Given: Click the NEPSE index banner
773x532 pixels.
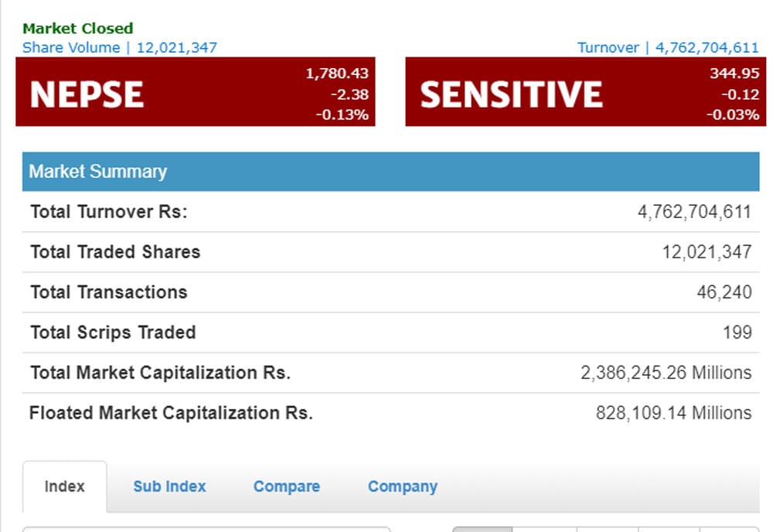Looking at the screenshot, I should pos(196,92).
